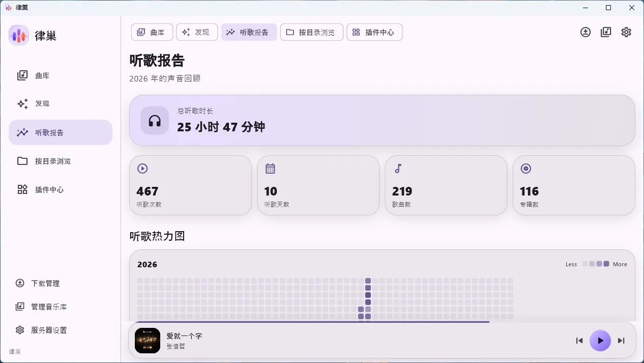Click the music note icon in 歌曲数 card
The height and width of the screenshot is (363, 644).
[x=398, y=169]
